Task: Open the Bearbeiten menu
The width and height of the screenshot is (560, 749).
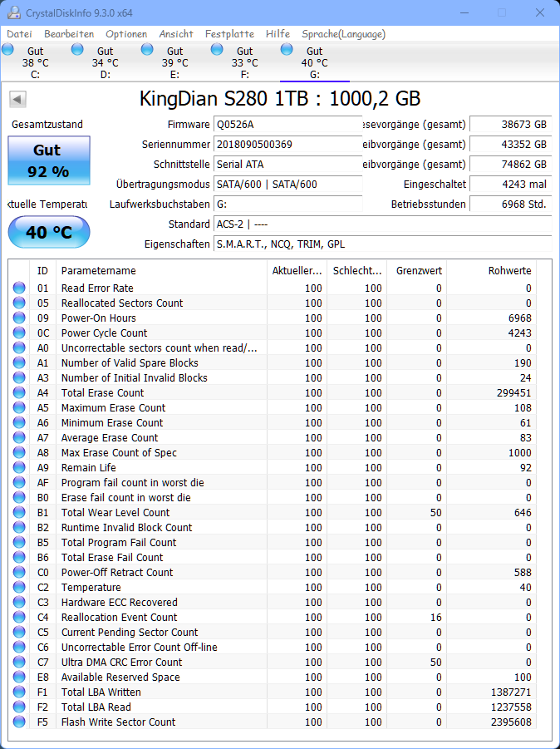Action: pos(69,34)
